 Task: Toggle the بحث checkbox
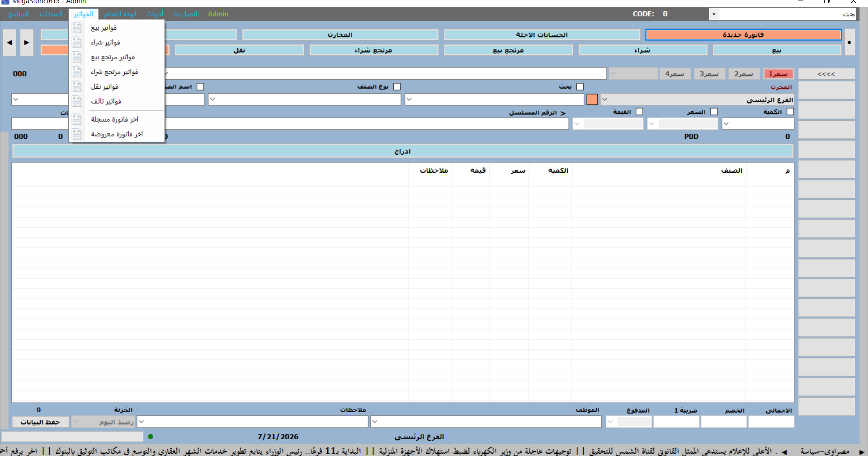(x=580, y=86)
